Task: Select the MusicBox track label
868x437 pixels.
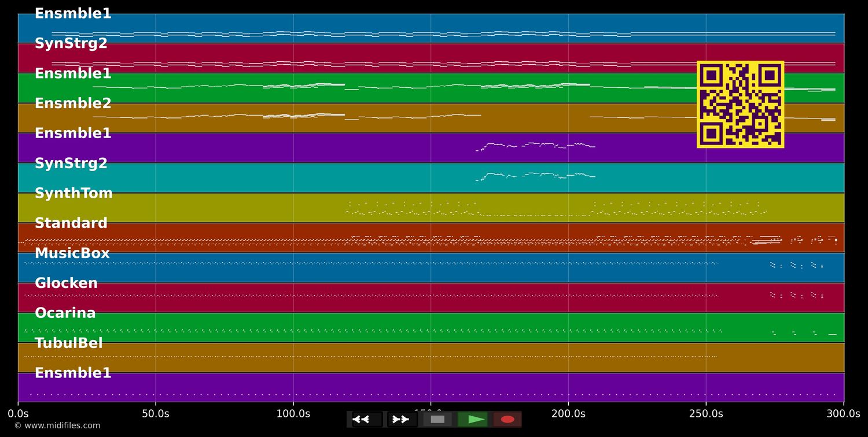Action: (72, 254)
